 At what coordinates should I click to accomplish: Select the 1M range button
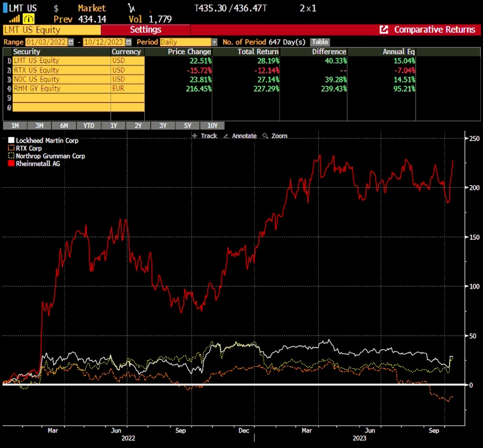point(15,126)
